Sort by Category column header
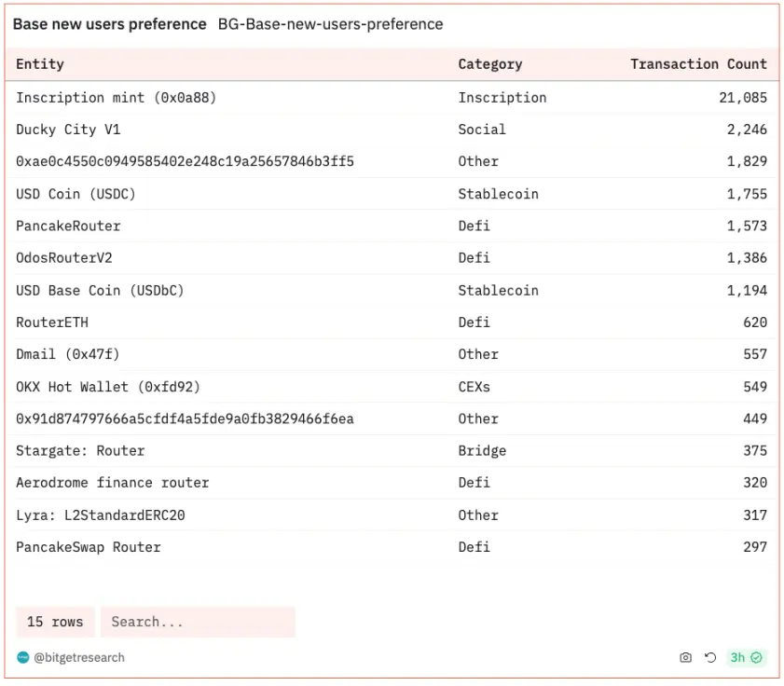 pyautogui.click(x=489, y=64)
